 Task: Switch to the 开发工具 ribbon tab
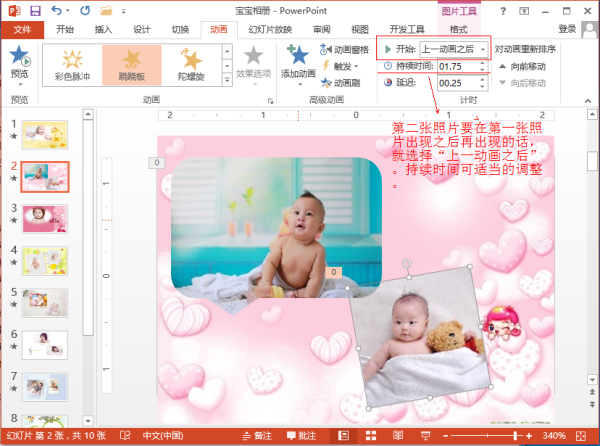tap(407, 29)
